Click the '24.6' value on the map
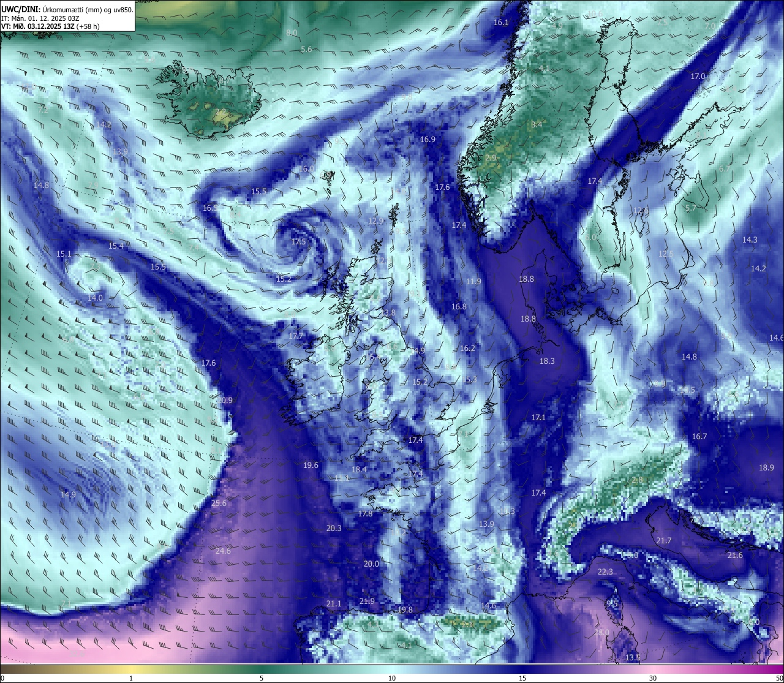The height and width of the screenshot is (683, 784). 224,551
